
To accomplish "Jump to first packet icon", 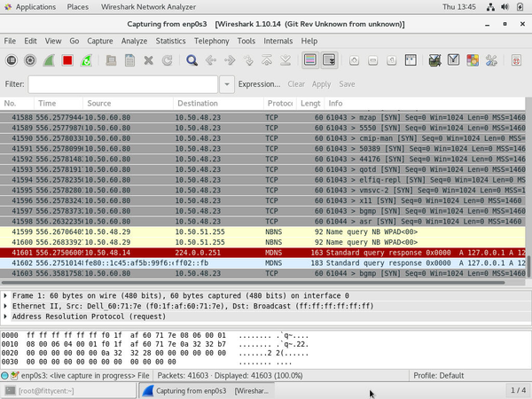I will tap(267, 60).
